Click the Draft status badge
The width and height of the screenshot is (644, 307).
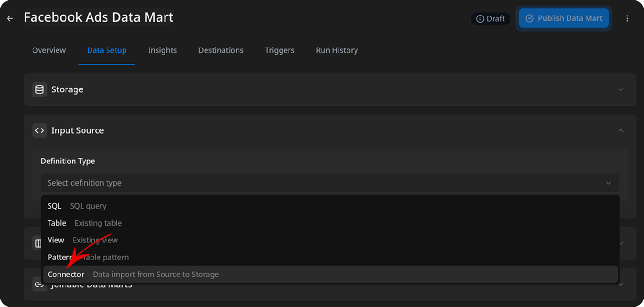[490, 19]
